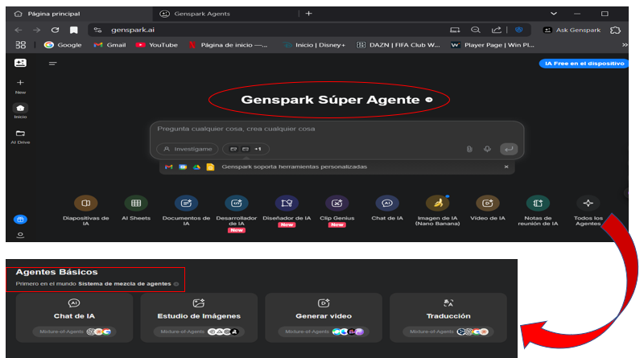Open the tools selector with +1
The width and height of the screenshot is (644, 358).
(x=246, y=149)
